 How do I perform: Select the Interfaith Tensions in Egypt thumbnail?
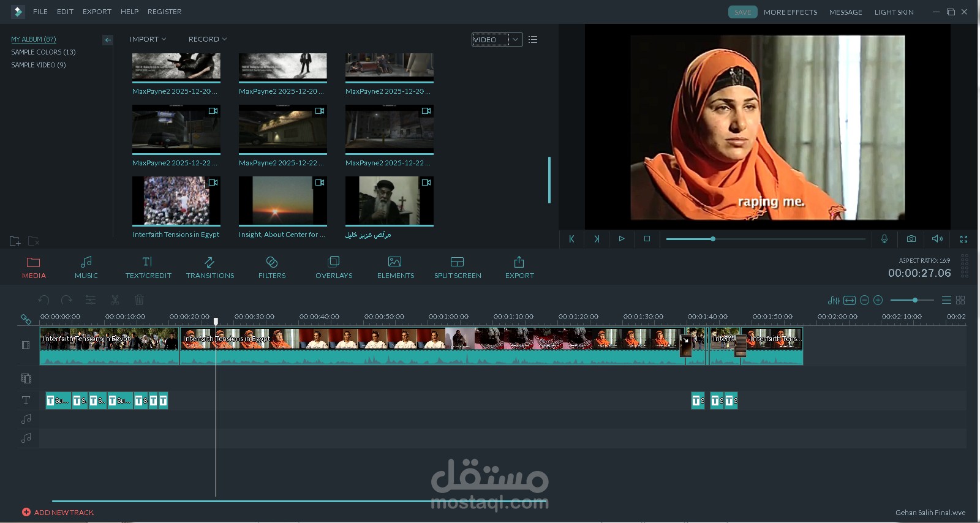[176, 201]
